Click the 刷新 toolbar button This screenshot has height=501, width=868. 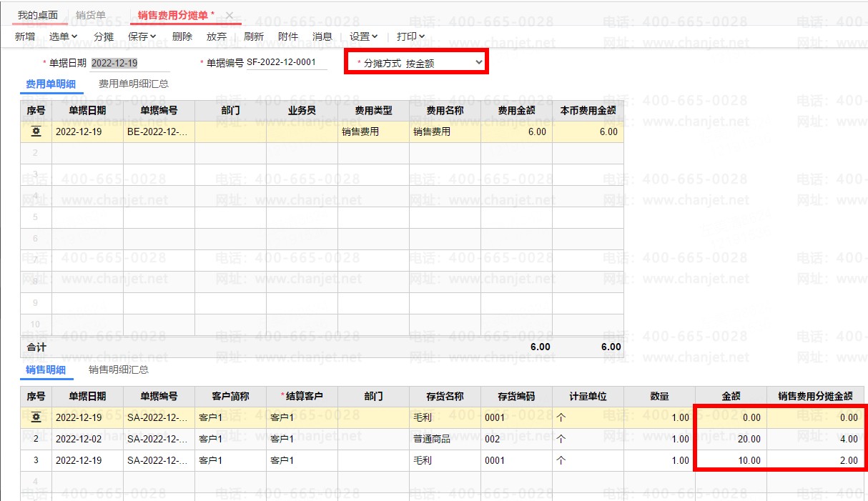(254, 36)
